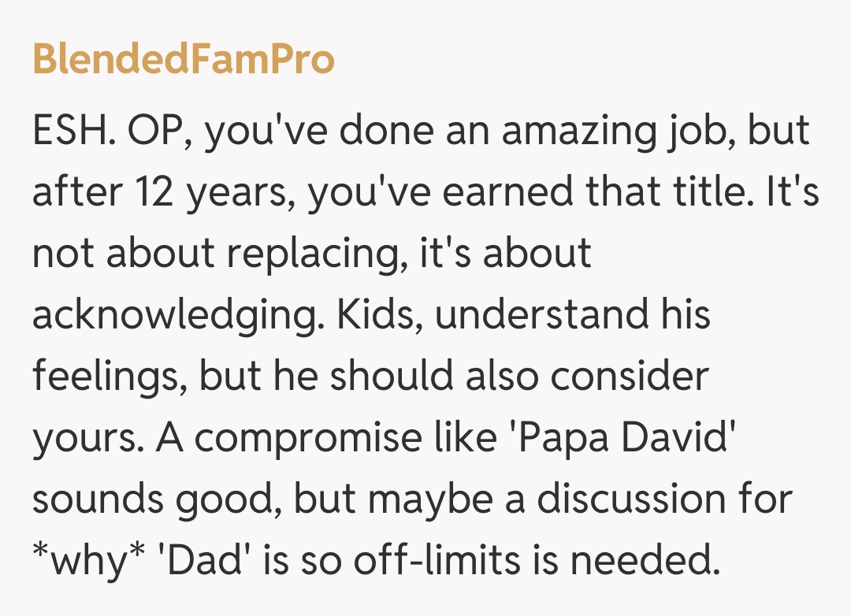Click the word 'consider'
The height and width of the screenshot is (616, 851).
pyautogui.click(x=630, y=377)
